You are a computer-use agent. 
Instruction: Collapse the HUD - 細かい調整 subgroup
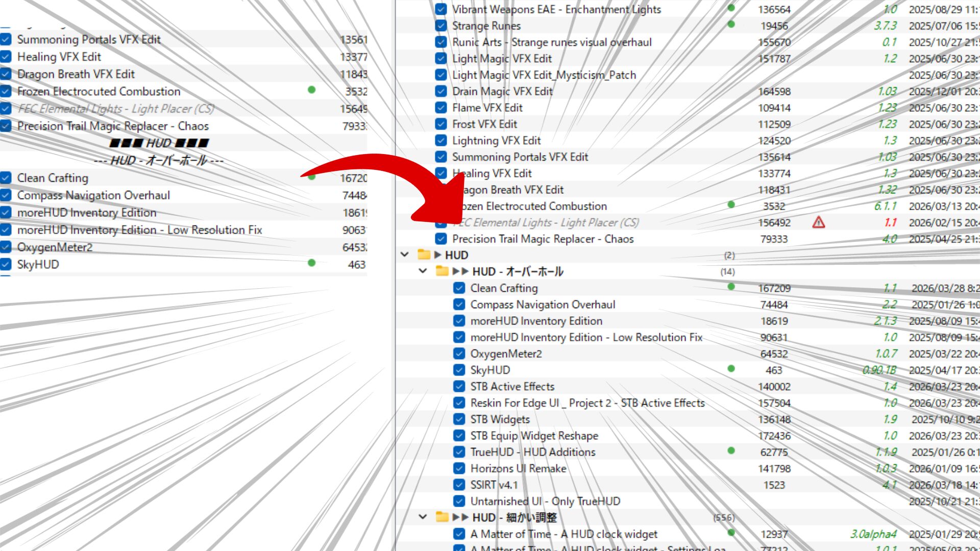point(423,517)
